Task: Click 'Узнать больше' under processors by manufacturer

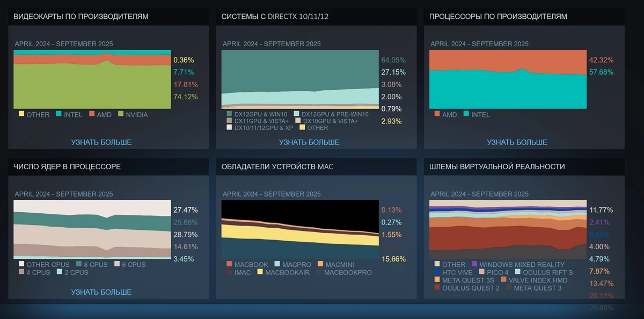Action: (517, 142)
